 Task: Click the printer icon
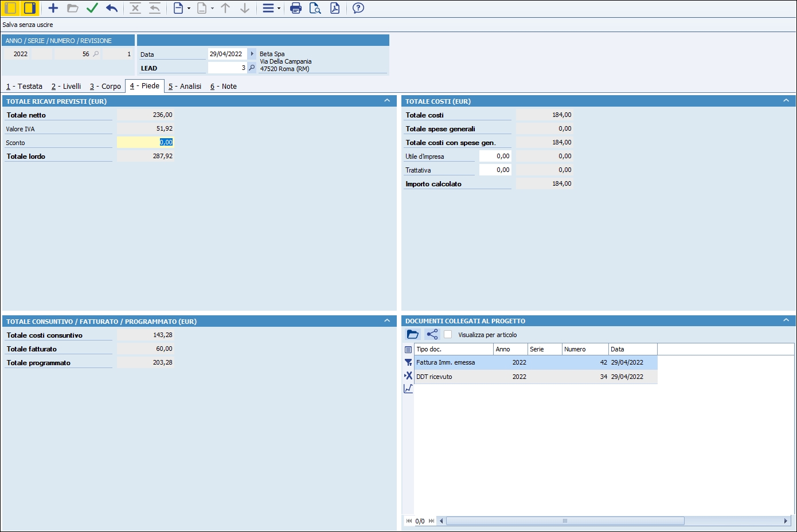tap(296, 8)
